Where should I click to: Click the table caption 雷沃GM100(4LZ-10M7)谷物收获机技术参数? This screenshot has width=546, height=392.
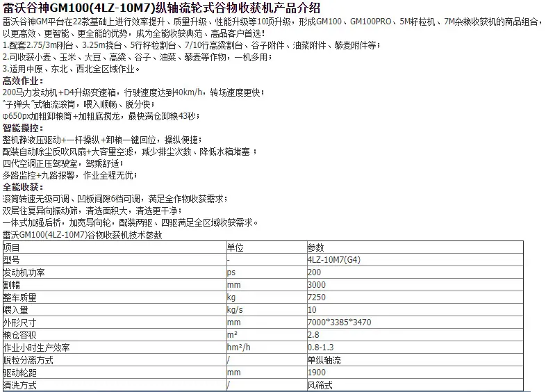click(x=83, y=235)
